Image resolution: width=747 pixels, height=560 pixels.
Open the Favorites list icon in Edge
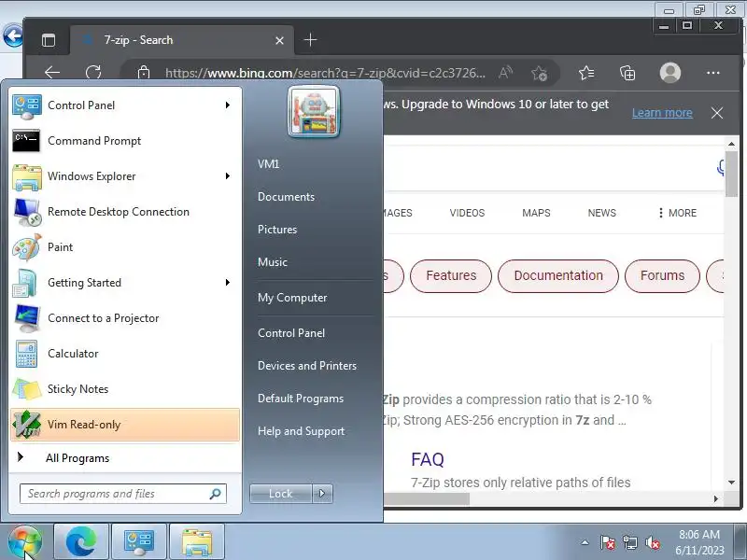coord(586,73)
